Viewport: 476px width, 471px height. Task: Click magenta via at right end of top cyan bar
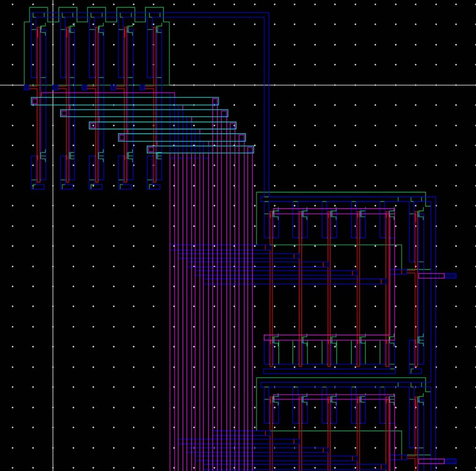(x=215, y=101)
